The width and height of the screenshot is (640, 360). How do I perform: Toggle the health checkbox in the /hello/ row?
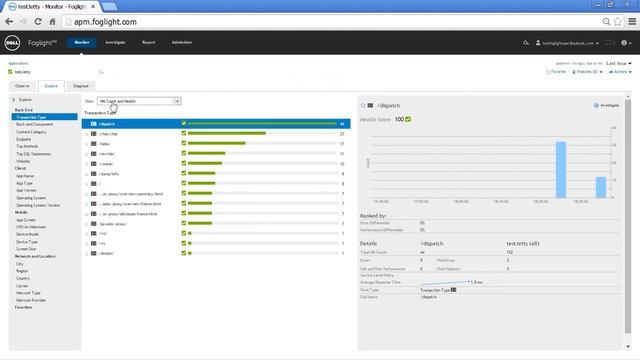point(184,143)
